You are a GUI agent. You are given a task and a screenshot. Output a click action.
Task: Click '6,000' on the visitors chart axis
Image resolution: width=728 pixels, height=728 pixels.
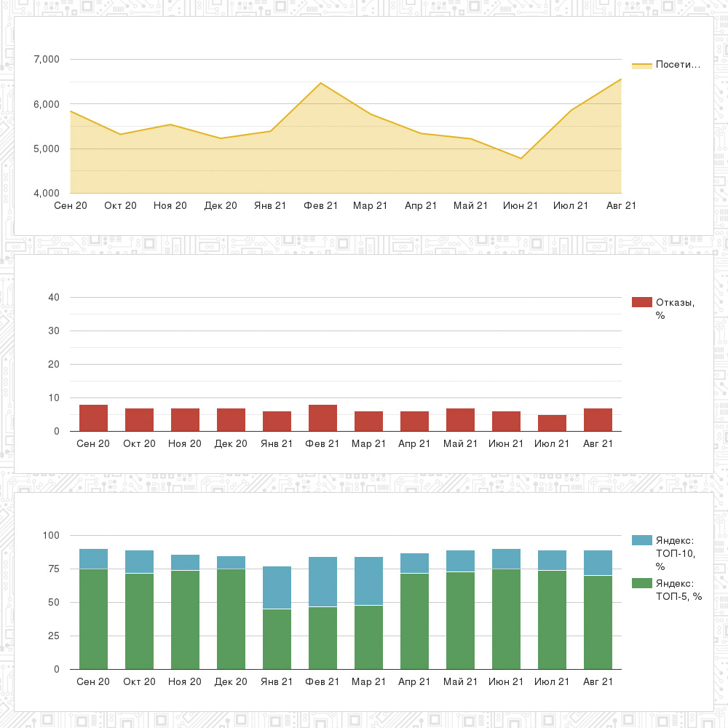(x=47, y=104)
